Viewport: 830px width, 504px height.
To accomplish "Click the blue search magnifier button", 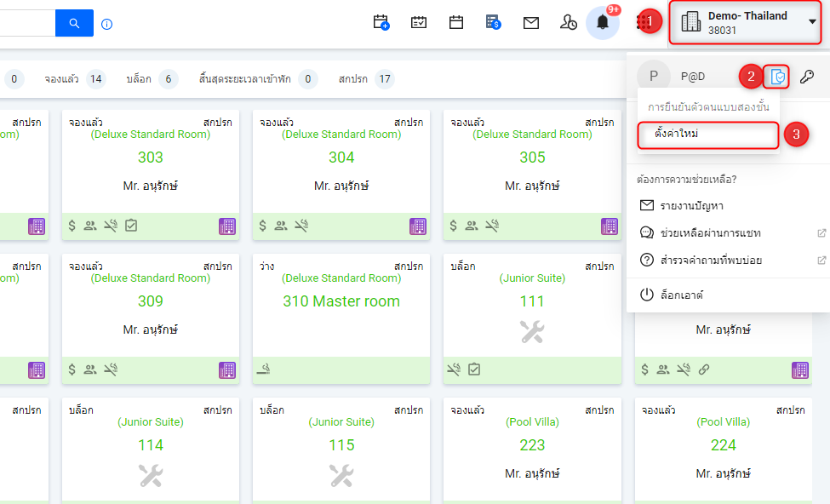I will click(74, 23).
